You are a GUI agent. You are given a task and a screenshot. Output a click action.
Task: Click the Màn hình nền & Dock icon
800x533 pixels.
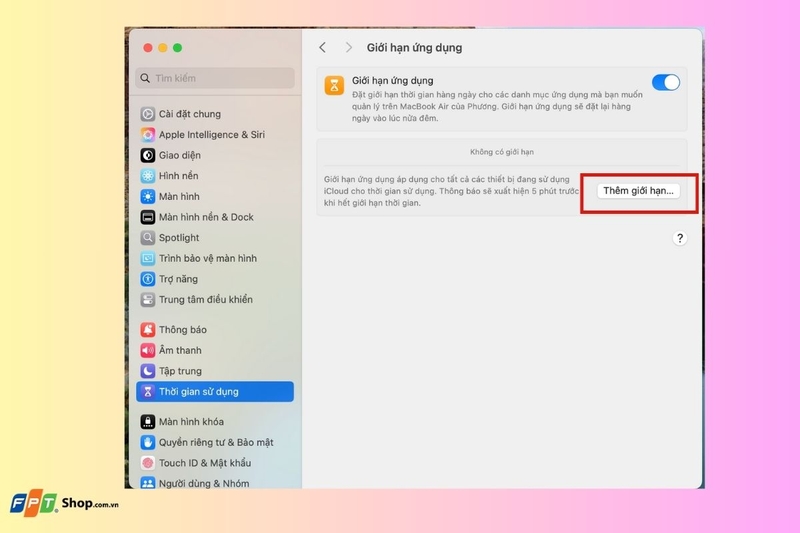(x=147, y=217)
